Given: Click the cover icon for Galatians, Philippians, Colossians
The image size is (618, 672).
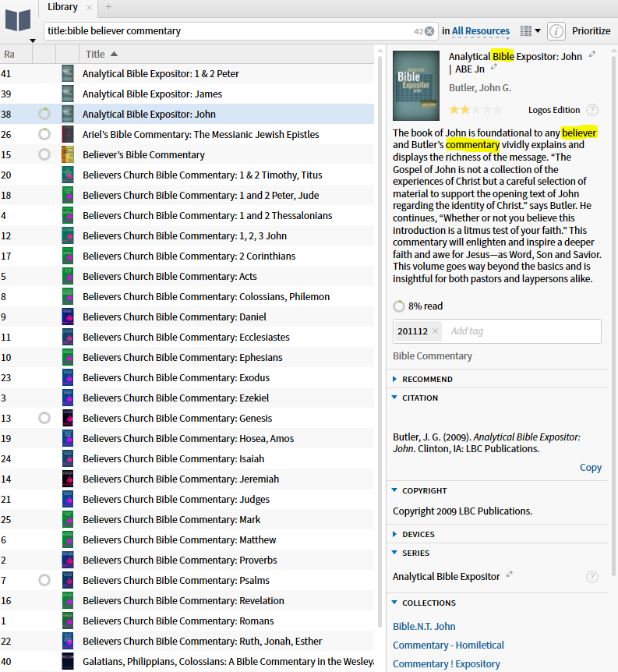Looking at the screenshot, I should click(68, 661).
